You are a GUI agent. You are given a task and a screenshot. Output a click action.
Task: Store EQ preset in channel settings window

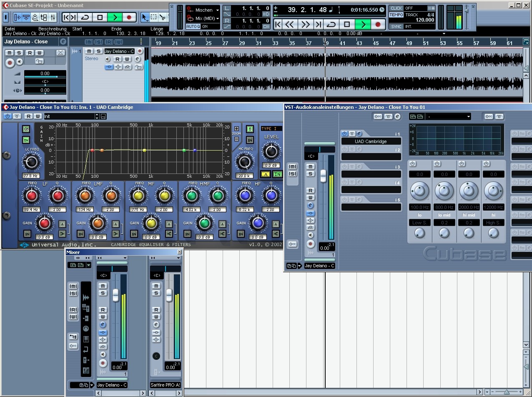click(x=413, y=116)
